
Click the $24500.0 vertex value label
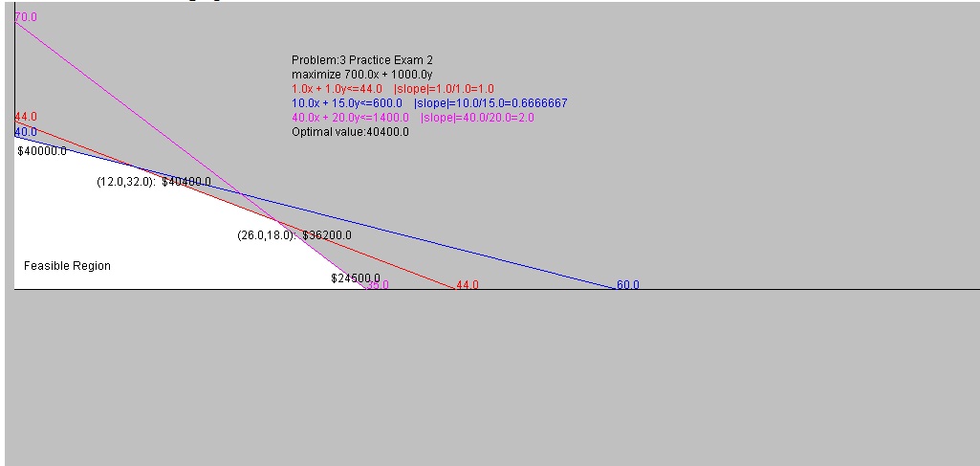coord(356,278)
